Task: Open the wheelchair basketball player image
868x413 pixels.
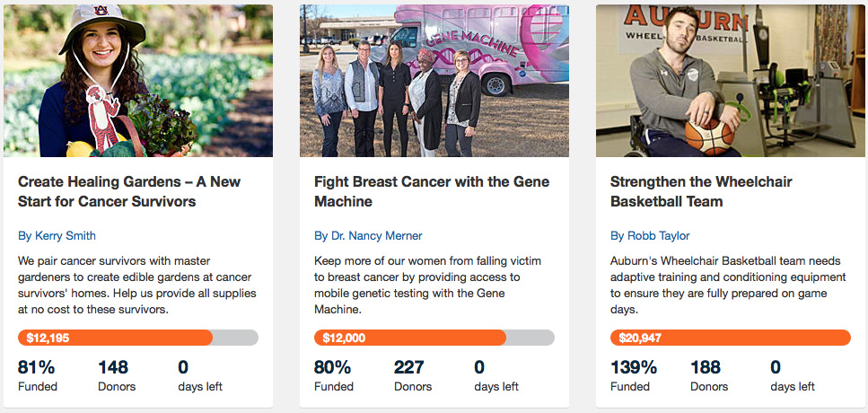Action: pos(731,81)
